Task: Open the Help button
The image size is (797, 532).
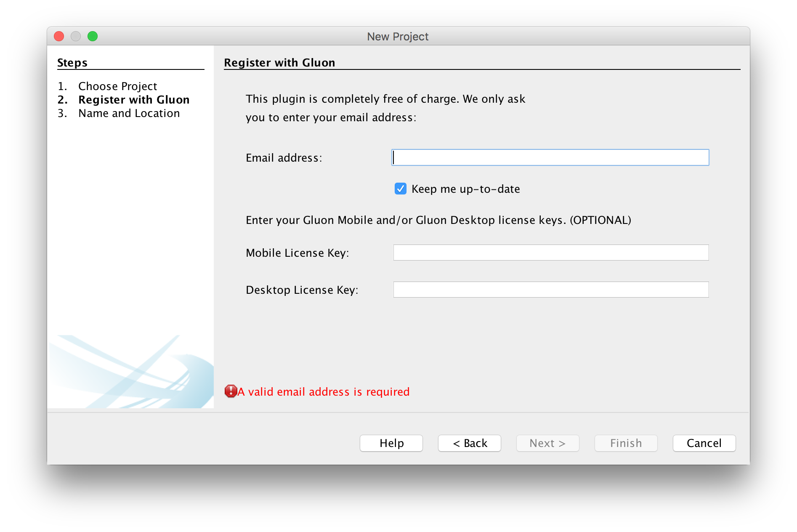Action: pyautogui.click(x=391, y=443)
